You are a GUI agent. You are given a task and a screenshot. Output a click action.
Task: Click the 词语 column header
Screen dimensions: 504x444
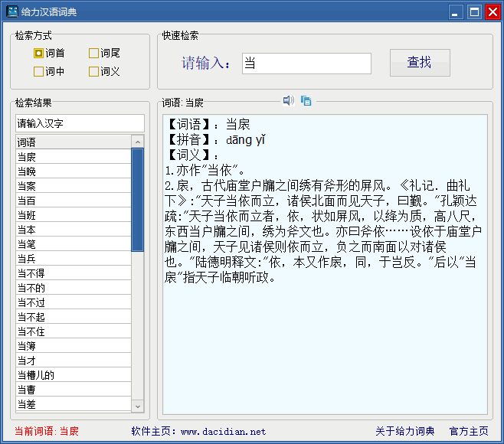point(74,142)
